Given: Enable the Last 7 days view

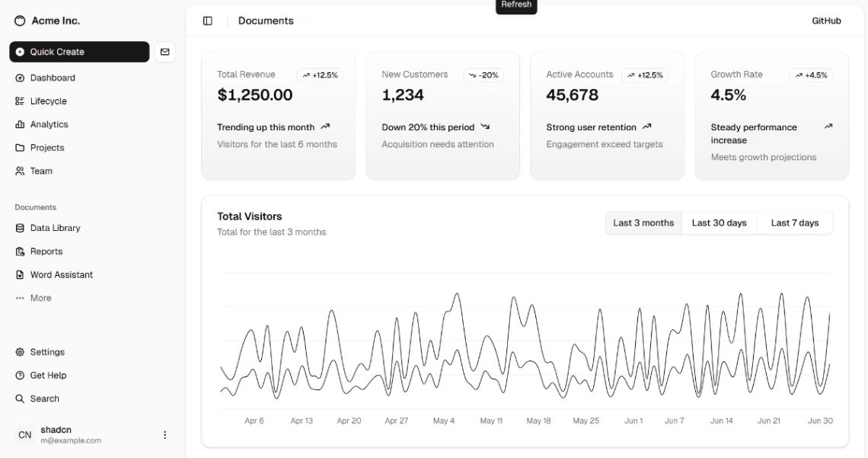Looking at the screenshot, I should 795,223.
